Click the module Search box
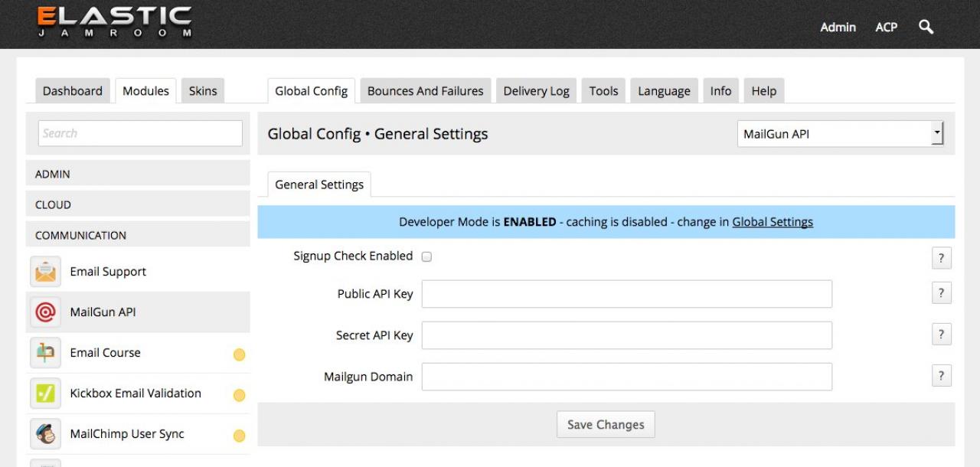The width and height of the screenshot is (980, 467). point(140,133)
